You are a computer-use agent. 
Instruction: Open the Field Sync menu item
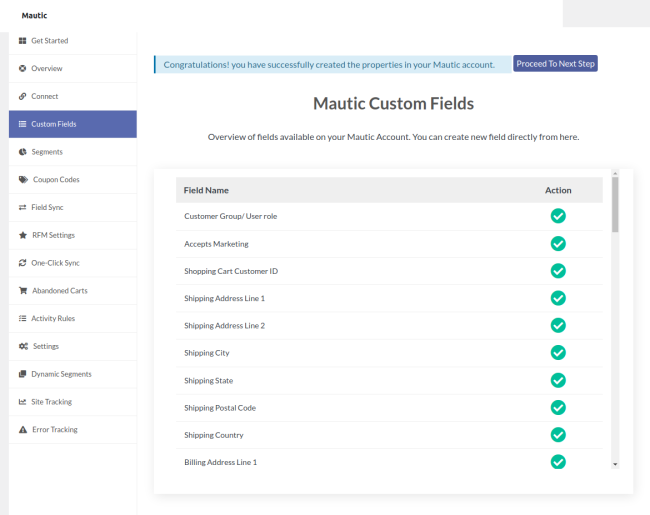coord(48,208)
